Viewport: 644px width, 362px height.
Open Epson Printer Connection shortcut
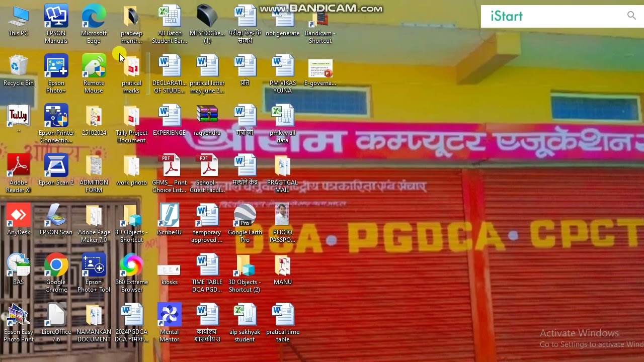(56, 124)
